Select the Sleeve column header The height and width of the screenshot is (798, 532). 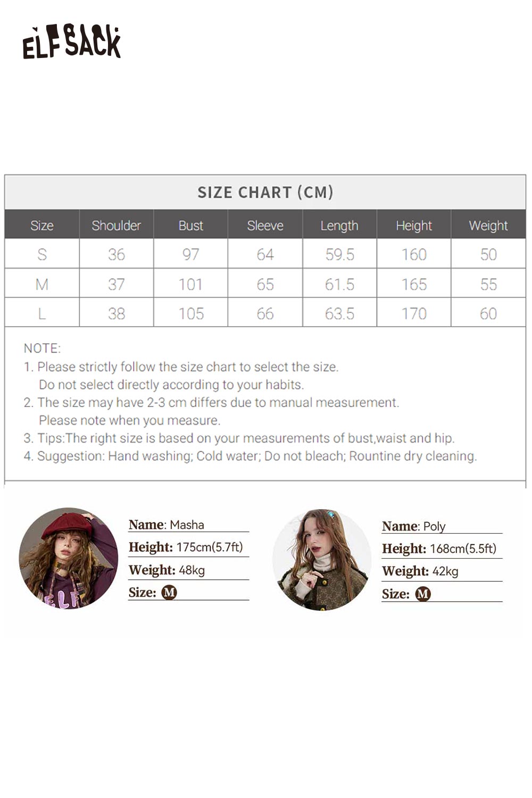point(265,226)
